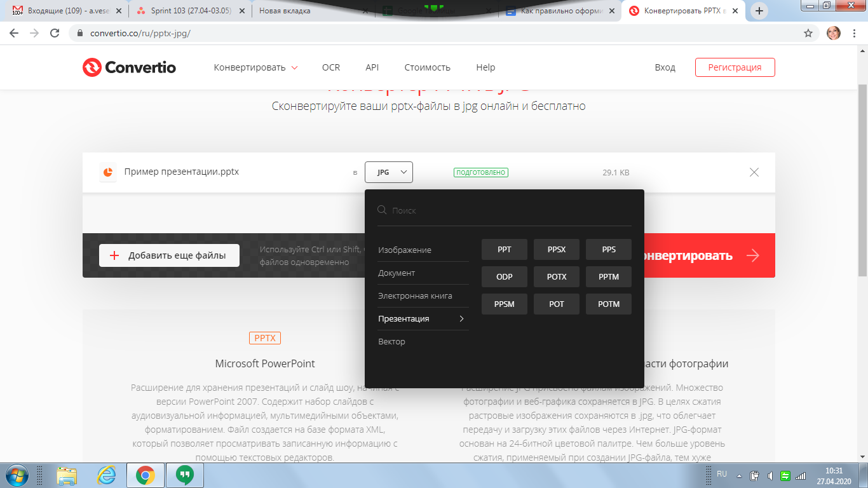Image resolution: width=868 pixels, height=488 pixels.
Task: Open Chrome profile avatar icon
Action: tap(833, 33)
